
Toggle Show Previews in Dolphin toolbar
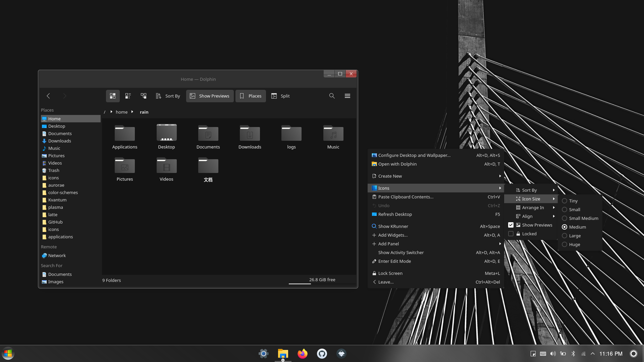point(210,96)
